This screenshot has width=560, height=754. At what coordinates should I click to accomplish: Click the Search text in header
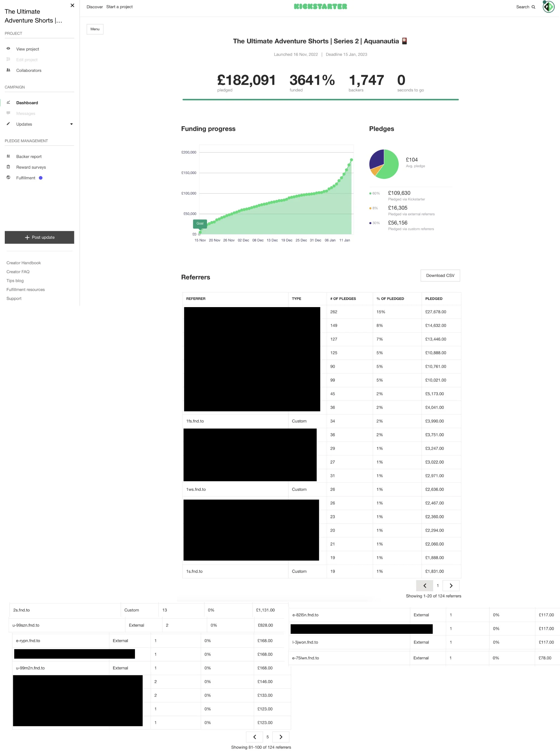[x=522, y=7]
